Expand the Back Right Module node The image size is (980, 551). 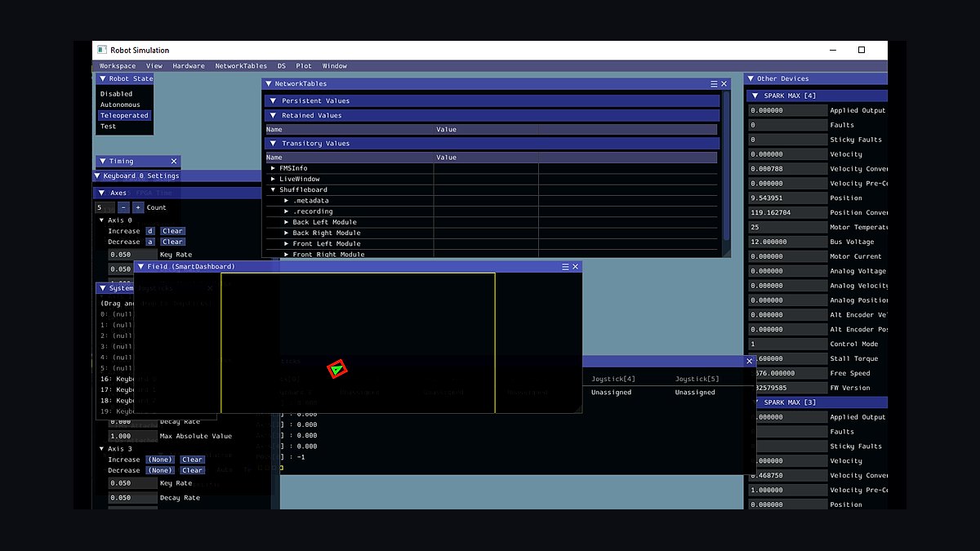tap(287, 233)
